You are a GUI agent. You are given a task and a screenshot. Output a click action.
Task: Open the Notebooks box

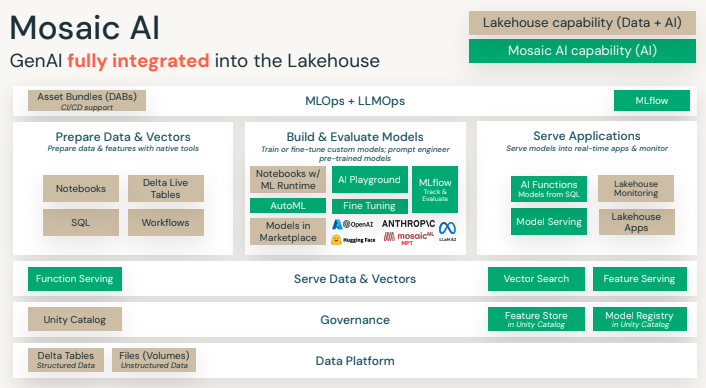click(x=81, y=189)
